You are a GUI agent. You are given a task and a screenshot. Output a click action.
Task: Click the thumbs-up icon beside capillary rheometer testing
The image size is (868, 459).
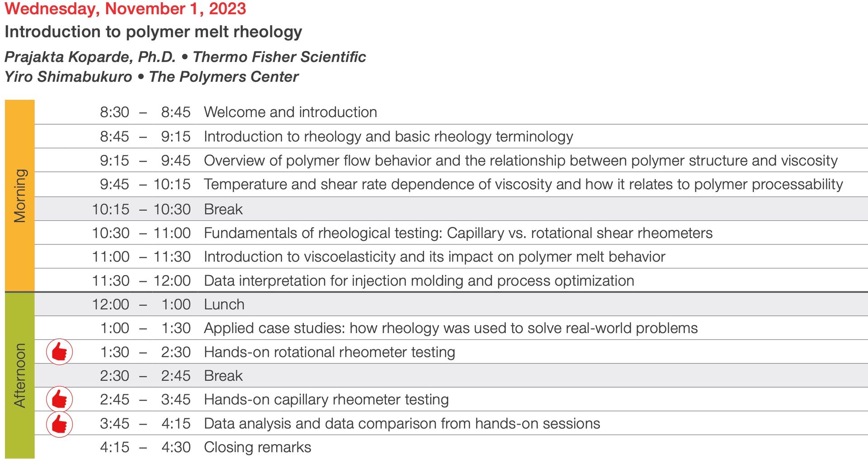click(x=59, y=399)
